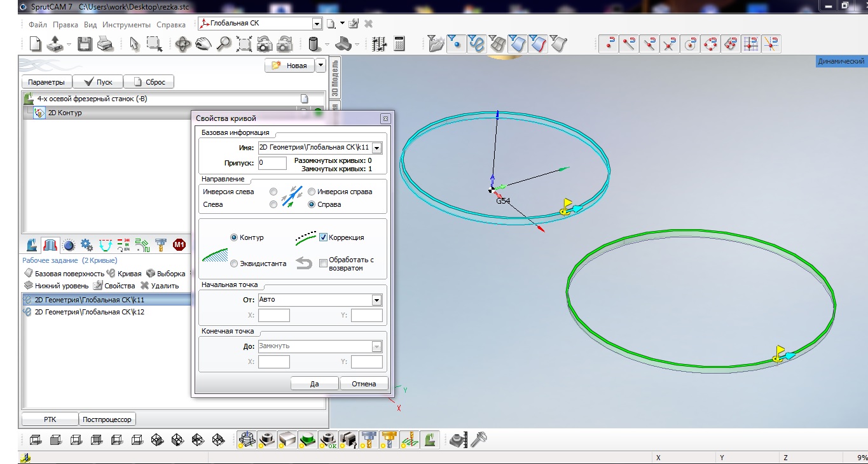Image resolution: width=868 pixels, height=464 pixels.
Task: Enable snap to grid
Action: click(751, 44)
